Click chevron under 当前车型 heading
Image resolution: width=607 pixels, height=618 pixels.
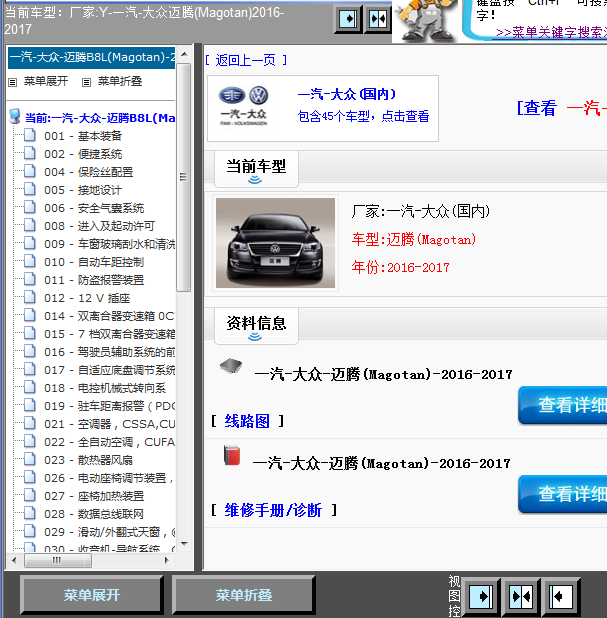[255, 180]
